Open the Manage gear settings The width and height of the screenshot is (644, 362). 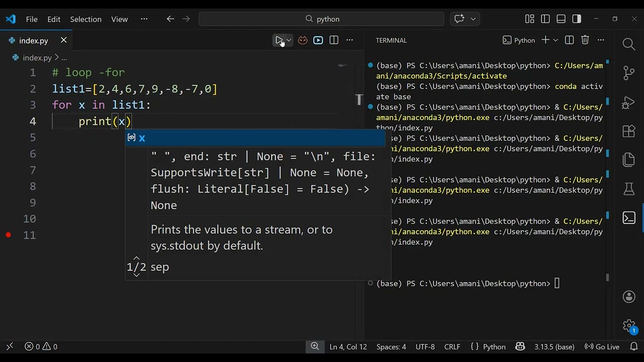[629, 326]
